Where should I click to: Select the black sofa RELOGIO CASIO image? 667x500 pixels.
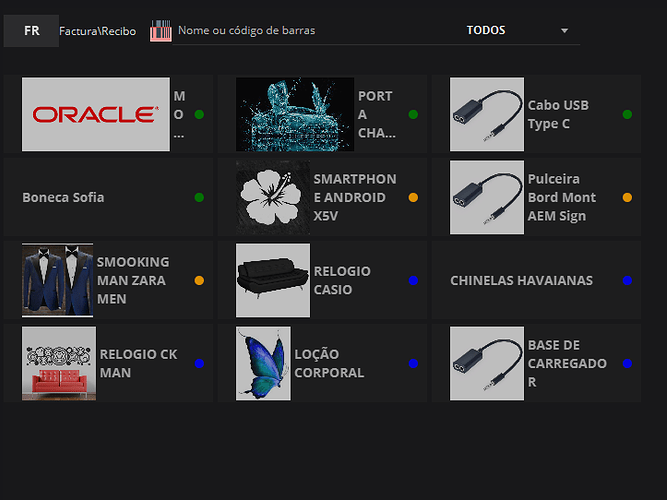273,280
